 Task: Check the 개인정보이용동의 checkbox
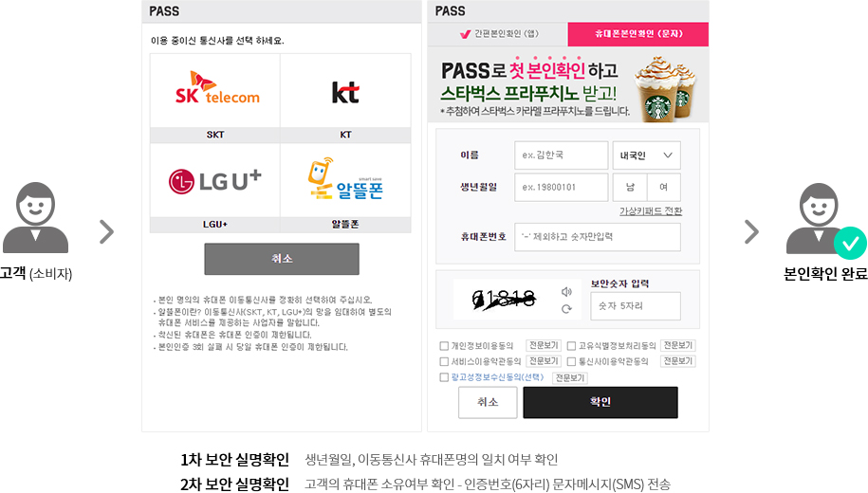tap(444, 346)
